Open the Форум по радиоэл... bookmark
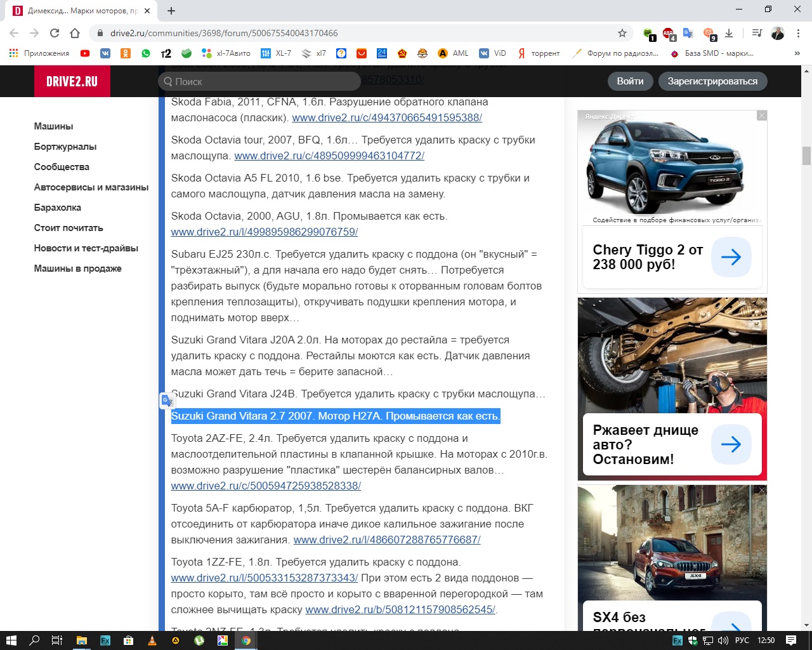The image size is (812, 650). click(616, 53)
